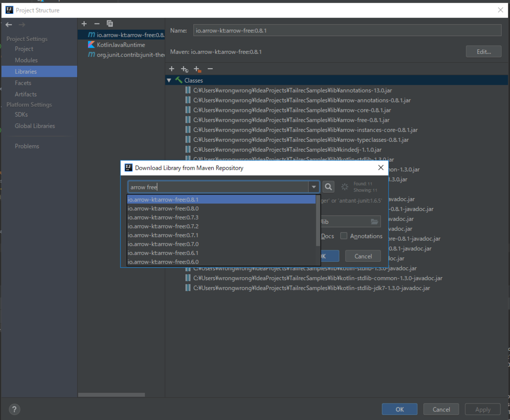Toggle the Annotations checkbox
The width and height of the screenshot is (510, 420).
point(344,236)
